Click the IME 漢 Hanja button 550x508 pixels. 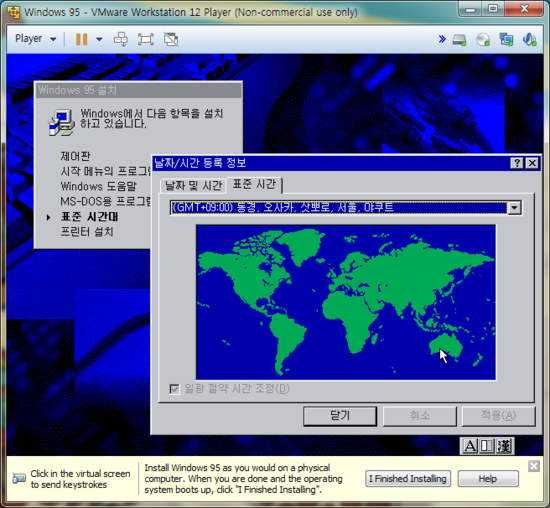point(504,446)
